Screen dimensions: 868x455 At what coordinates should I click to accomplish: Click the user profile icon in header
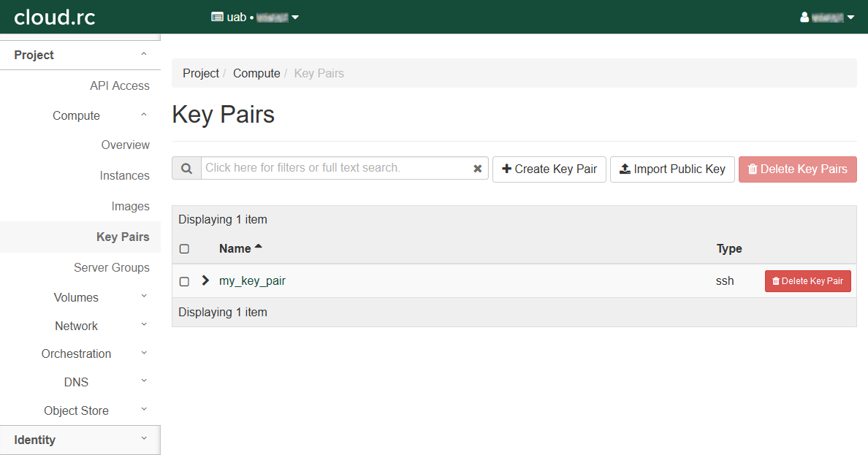point(804,17)
